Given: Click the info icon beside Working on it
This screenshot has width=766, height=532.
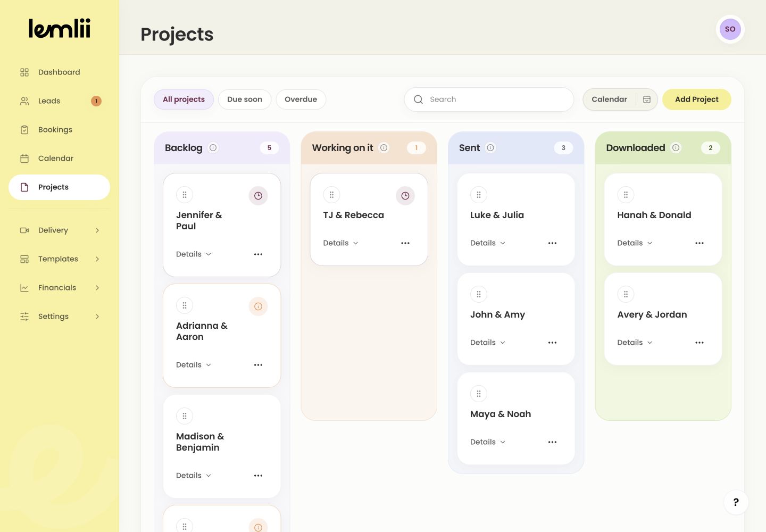Looking at the screenshot, I should (384, 148).
